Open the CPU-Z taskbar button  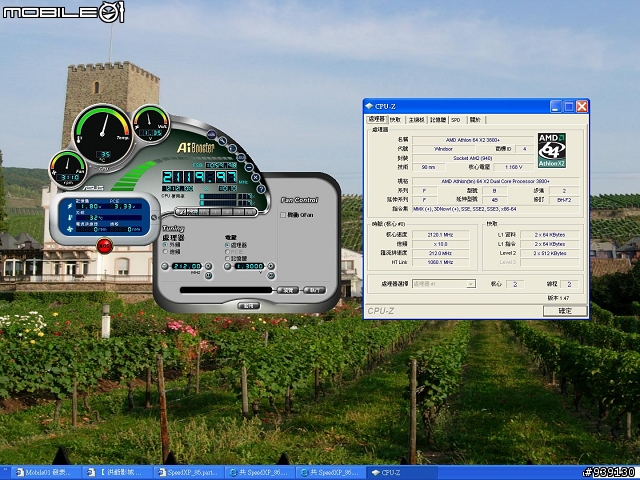tap(402, 473)
